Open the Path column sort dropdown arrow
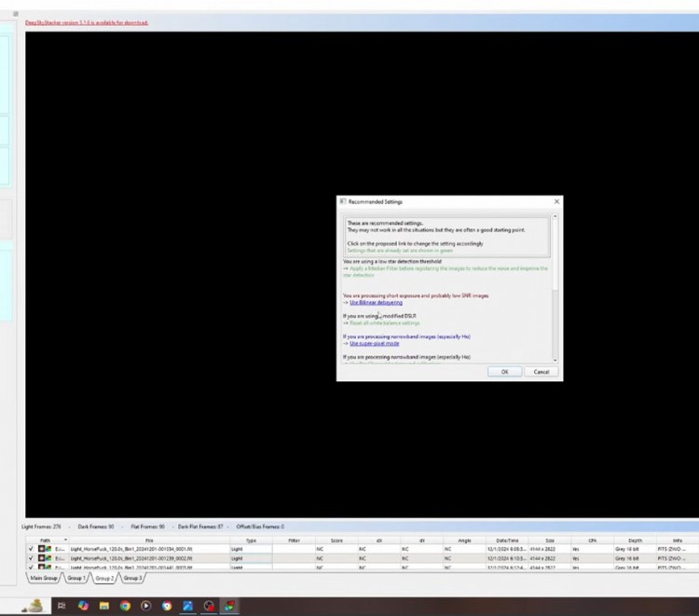This screenshot has height=616, width=699. coord(65,540)
